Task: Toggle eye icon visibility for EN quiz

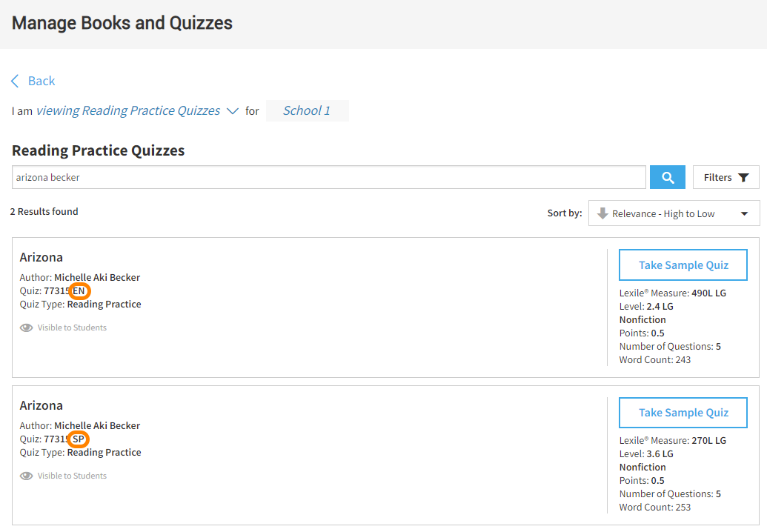Action: point(27,327)
